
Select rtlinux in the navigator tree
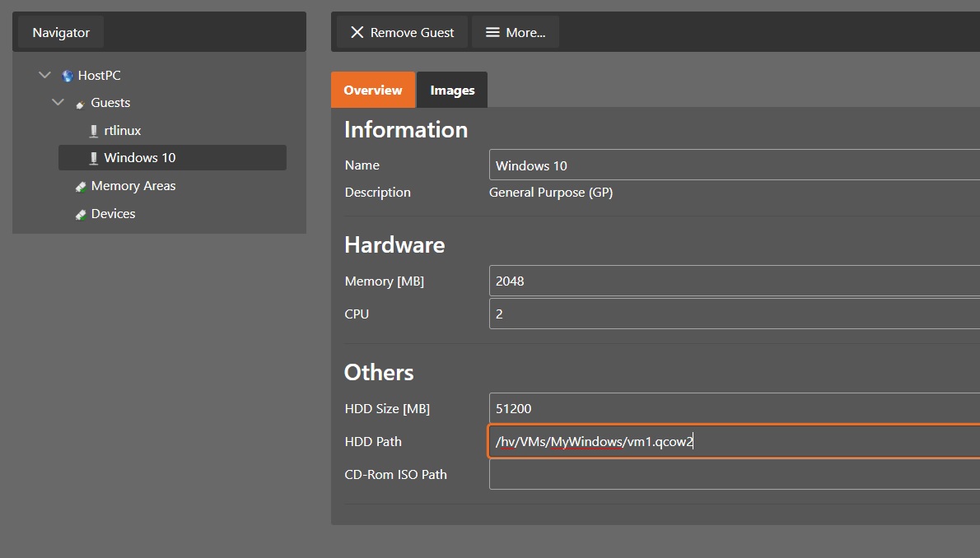(x=123, y=131)
